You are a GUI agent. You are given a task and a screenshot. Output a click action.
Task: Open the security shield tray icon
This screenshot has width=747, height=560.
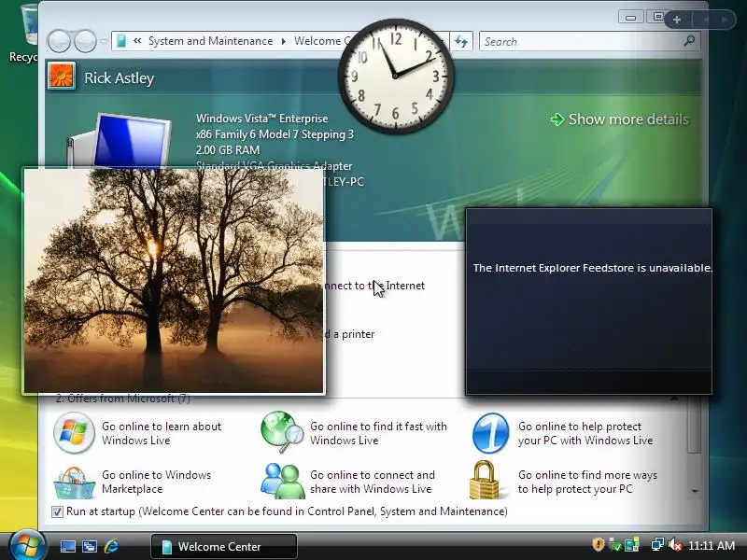[599, 544]
